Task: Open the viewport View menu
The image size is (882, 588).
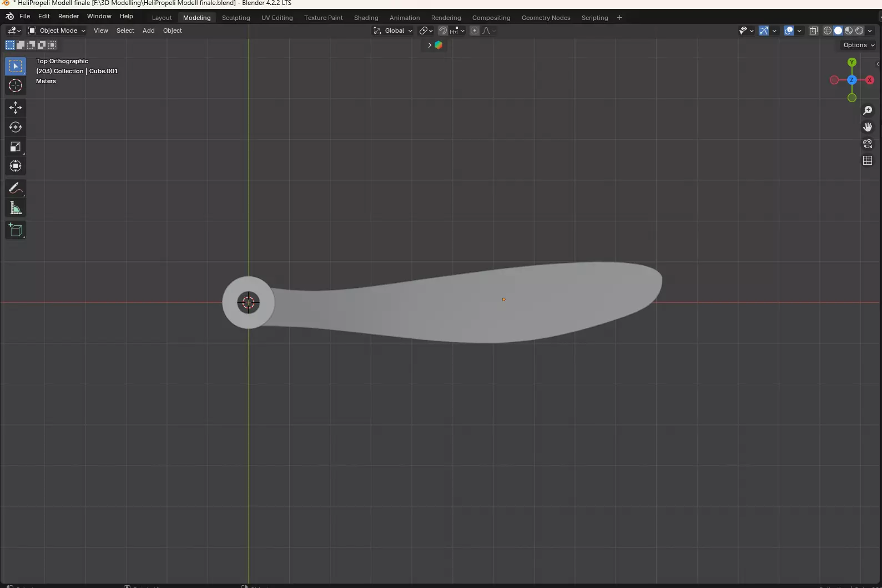Action: point(100,31)
